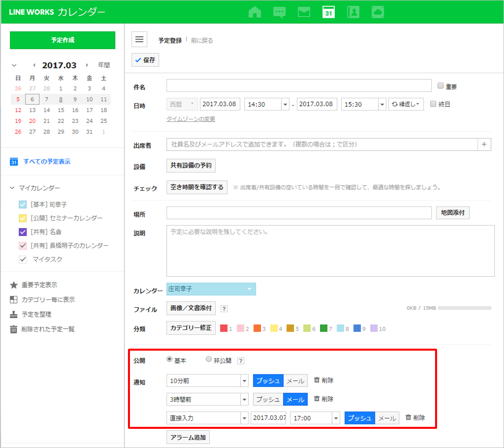Click the plus icon to add attendee
This screenshot has width=504, height=448.
(484, 144)
